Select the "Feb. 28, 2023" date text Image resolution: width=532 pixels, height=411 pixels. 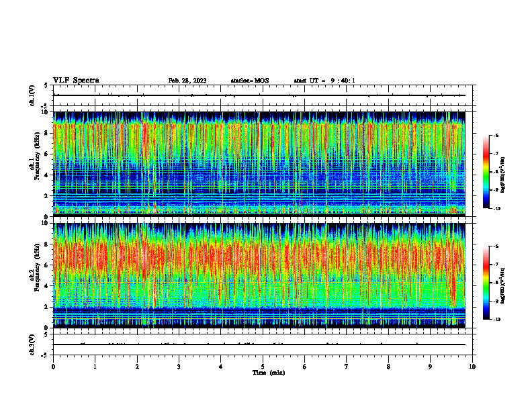point(187,81)
